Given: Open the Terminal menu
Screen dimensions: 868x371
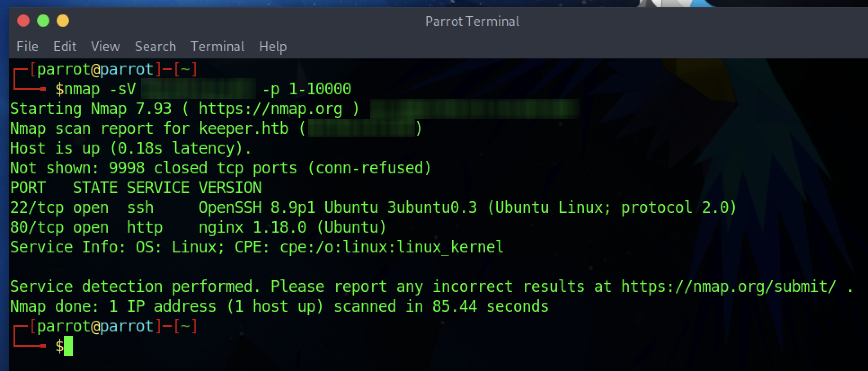Looking at the screenshot, I should (217, 47).
